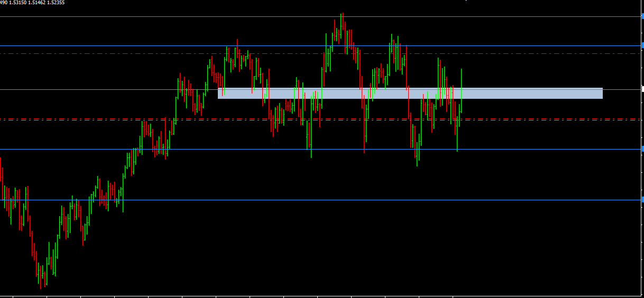Select the gray-blue shaded rectangle zone
The height and width of the screenshot is (298, 644).
click(x=410, y=93)
